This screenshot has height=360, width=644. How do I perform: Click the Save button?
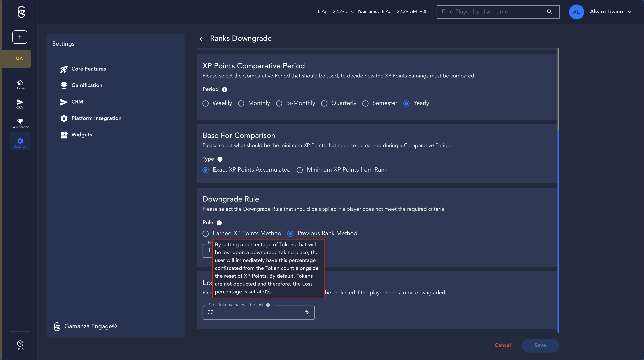point(540,345)
